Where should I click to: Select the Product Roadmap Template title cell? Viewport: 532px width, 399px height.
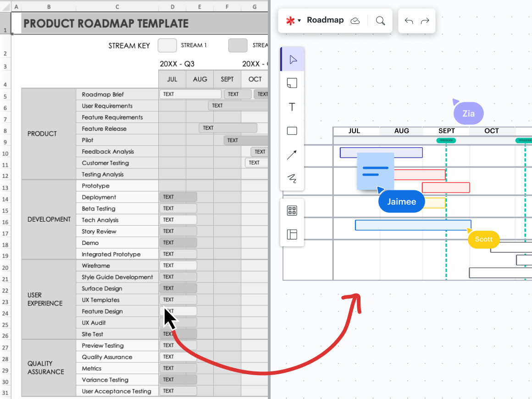point(106,23)
